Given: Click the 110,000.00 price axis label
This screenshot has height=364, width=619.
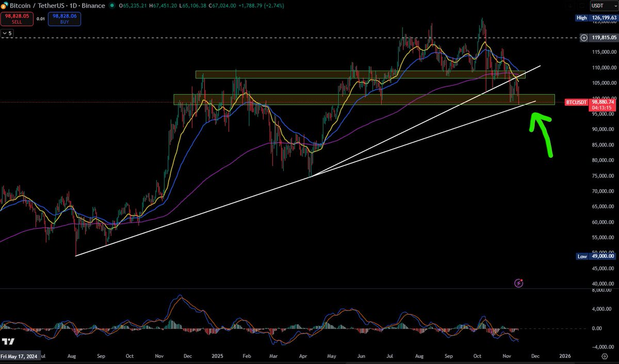Looking at the screenshot, I should coord(603,68).
